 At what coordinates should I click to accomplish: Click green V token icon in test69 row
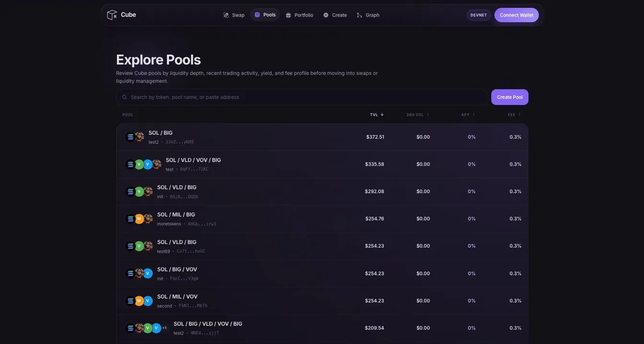139,247
